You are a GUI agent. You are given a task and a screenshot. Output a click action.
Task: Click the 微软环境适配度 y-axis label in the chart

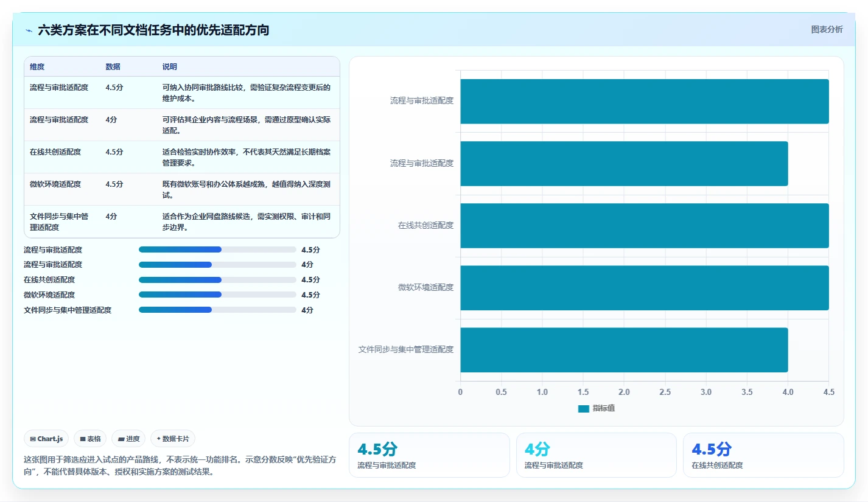point(426,287)
